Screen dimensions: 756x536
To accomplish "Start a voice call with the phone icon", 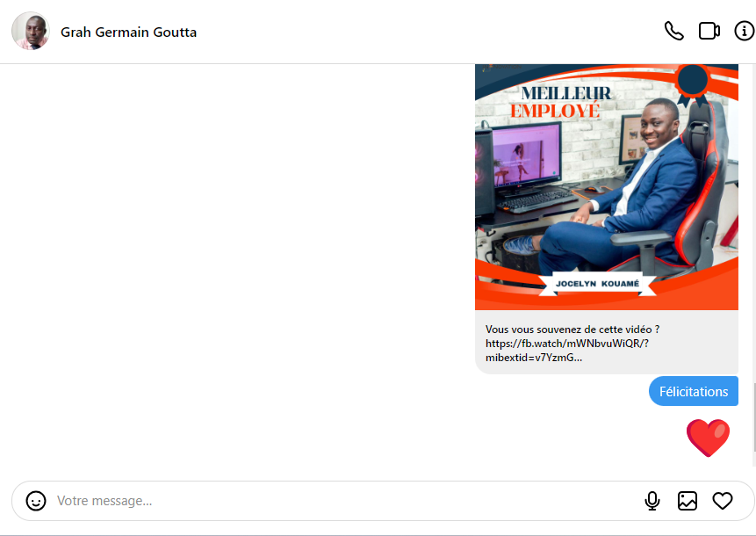I will [673, 31].
